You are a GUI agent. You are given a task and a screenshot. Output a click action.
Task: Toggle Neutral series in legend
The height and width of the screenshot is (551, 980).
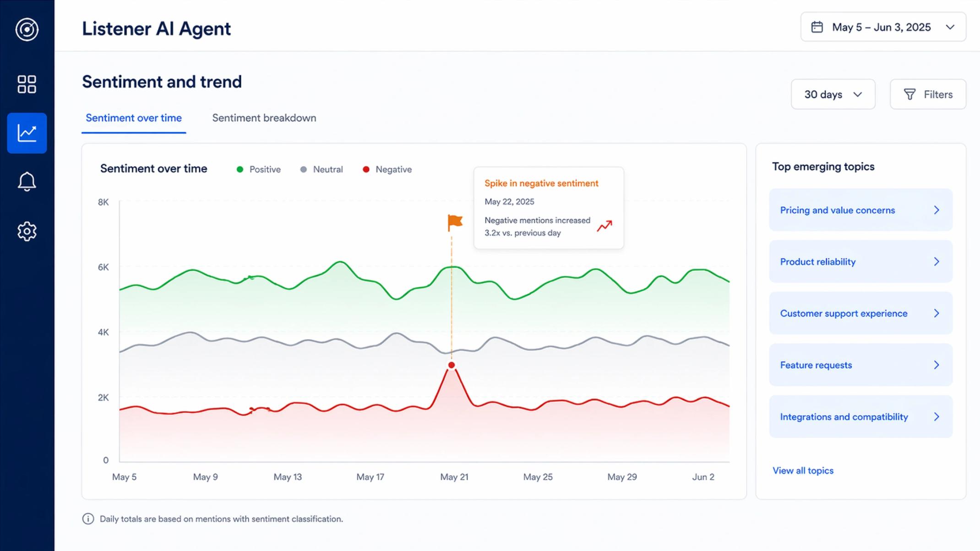(321, 169)
